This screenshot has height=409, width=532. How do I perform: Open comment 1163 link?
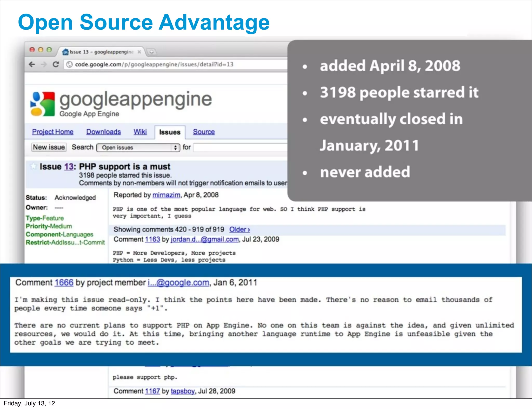152,239
